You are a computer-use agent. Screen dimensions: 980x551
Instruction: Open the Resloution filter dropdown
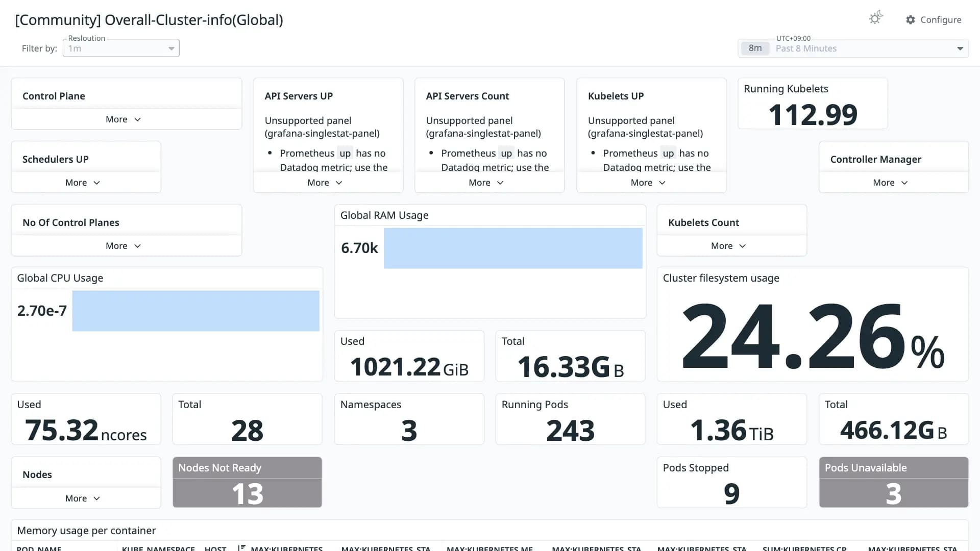[x=121, y=48]
